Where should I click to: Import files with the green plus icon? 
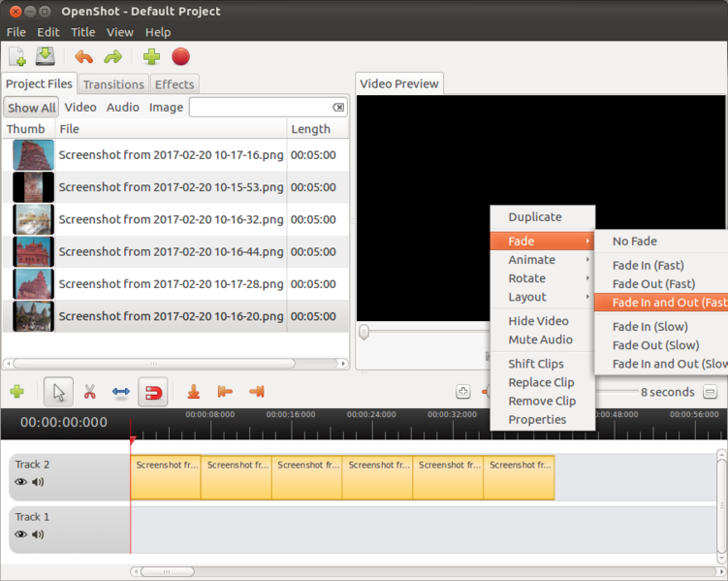[151, 56]
